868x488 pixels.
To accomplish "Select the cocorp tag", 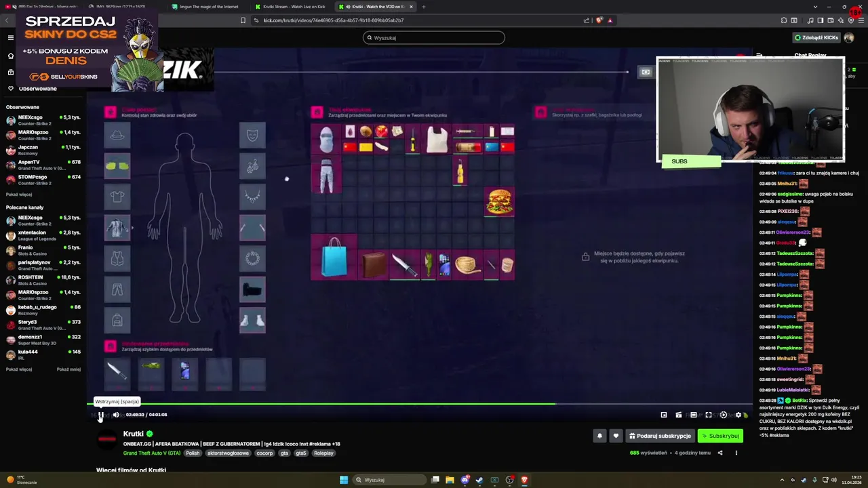I will point(264,453).
